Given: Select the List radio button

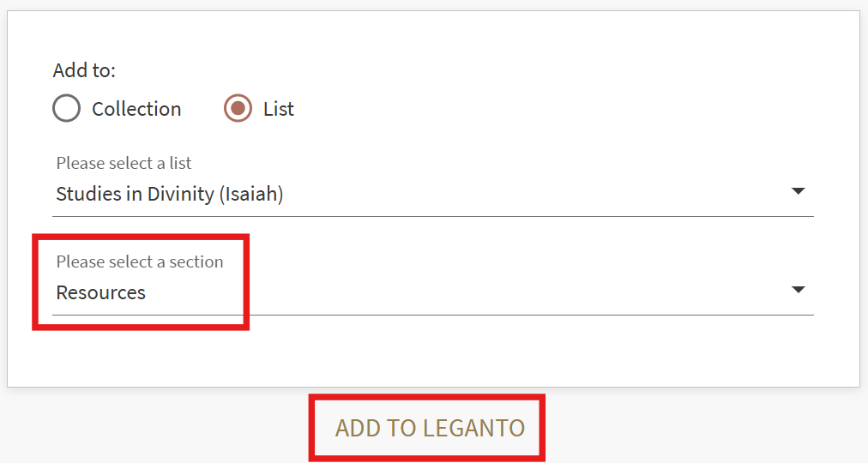Looking at the screenshot, I should point(238,109).
